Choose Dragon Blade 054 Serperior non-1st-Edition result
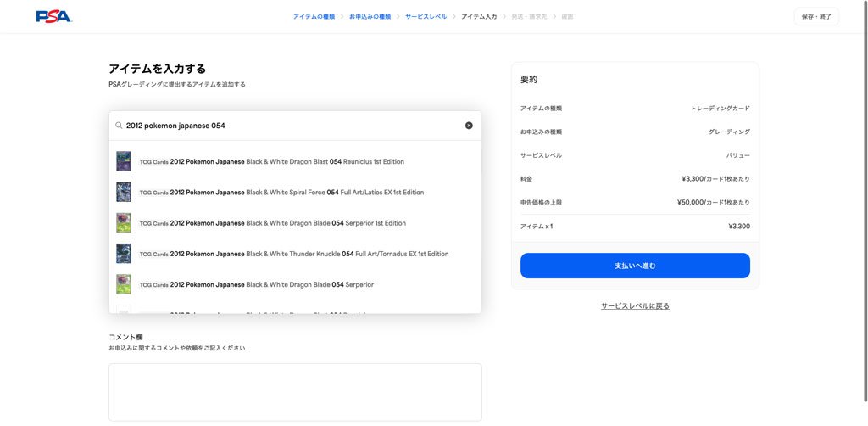The image size is (868, 426). click(295, 284)
